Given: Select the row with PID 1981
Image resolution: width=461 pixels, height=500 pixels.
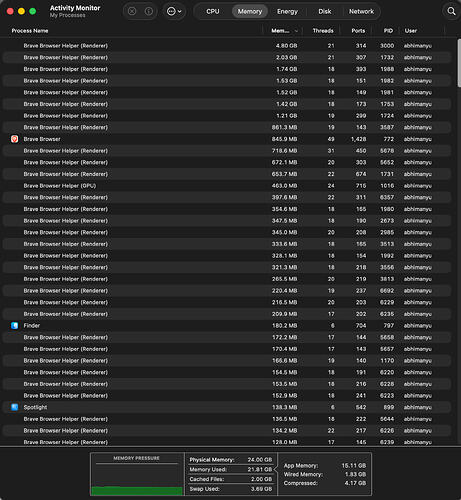Looking at the screenshot, I should (227, 92).
